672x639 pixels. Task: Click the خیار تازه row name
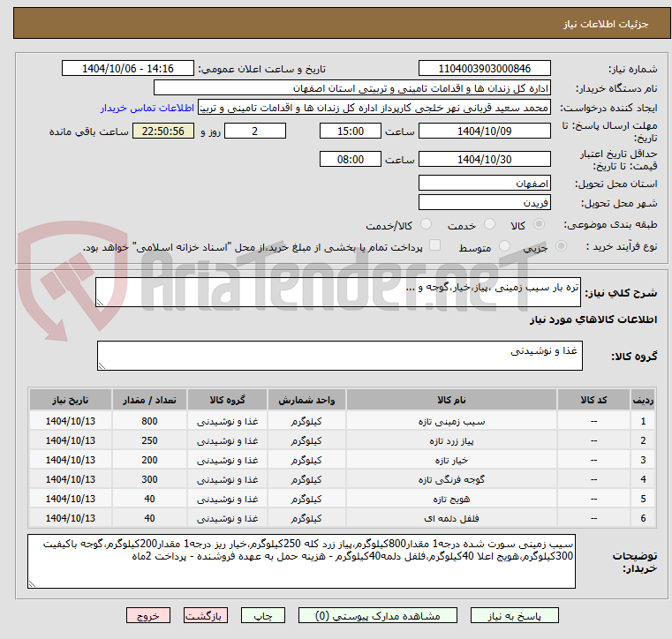pos(451,460)
